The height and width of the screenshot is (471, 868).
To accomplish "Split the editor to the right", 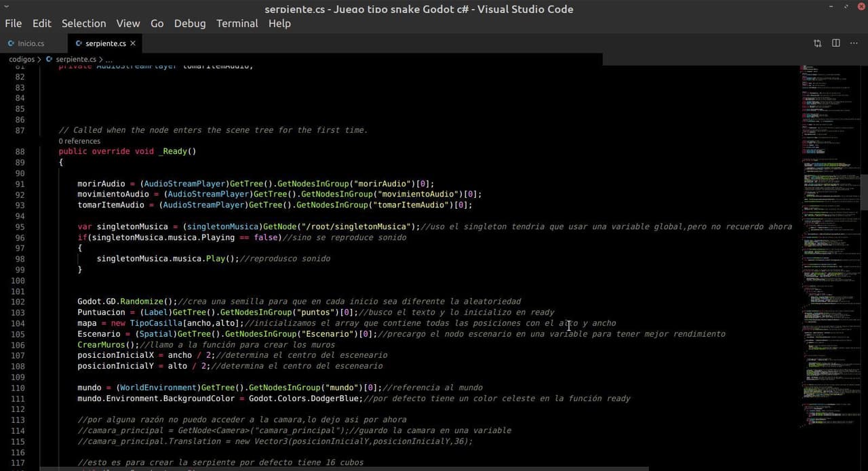I will click(x=836, y=43).
